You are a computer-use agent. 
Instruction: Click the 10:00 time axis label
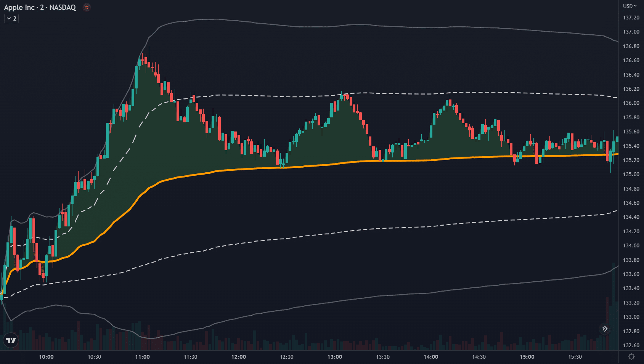pyautogui.click(x=46, y=357)
